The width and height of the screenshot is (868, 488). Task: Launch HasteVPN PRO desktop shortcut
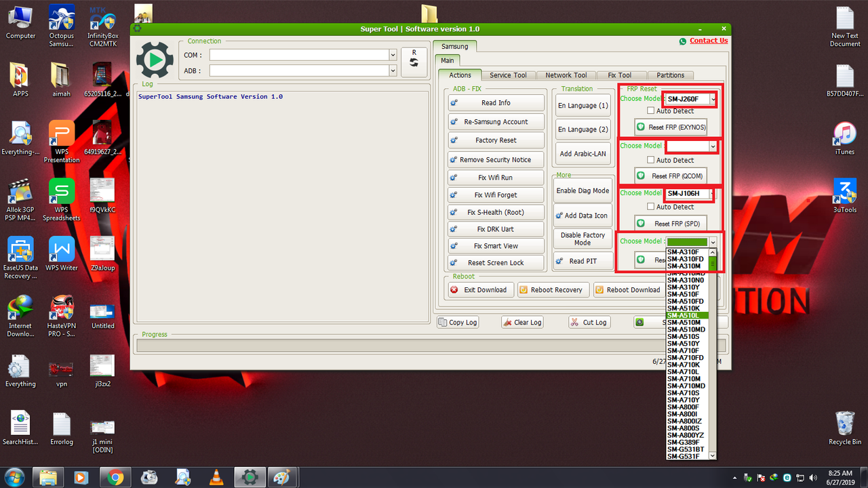click(62, 316)
